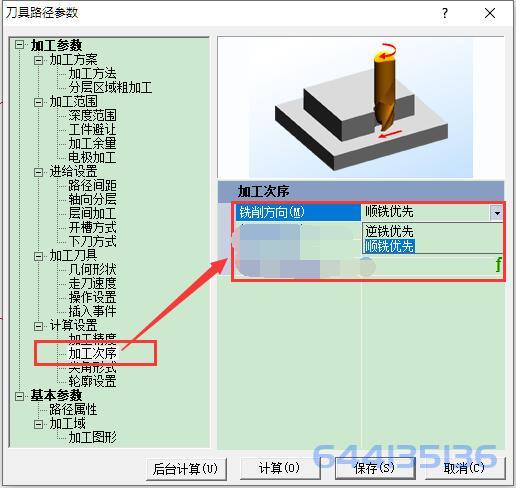The height and width of the screenshot is (488, 516).
Task: Collapse the 加工方案 tree branch
Action: point(39,60)
